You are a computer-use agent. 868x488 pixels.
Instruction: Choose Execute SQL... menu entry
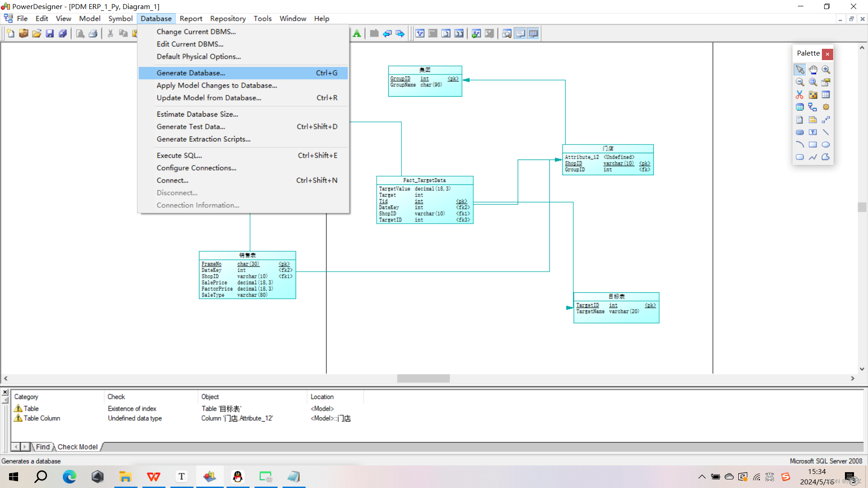coord(243,155)
